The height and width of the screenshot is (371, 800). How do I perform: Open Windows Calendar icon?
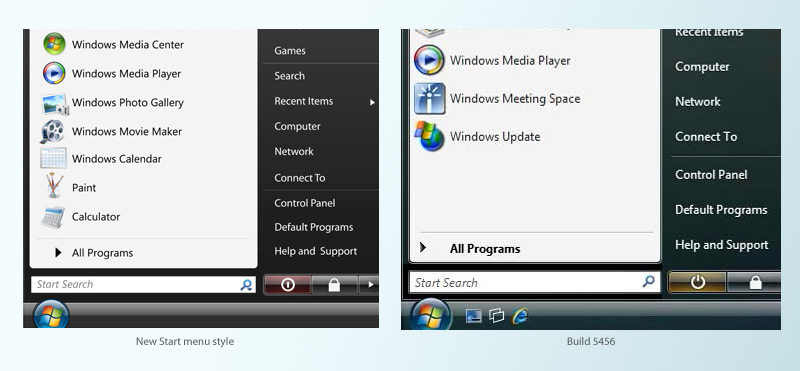click(x=54, y=158)
